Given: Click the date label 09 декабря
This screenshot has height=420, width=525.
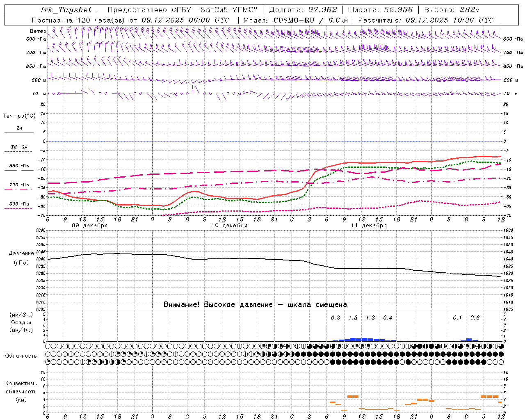Looking at the screenshot, I should coord(90,226).
